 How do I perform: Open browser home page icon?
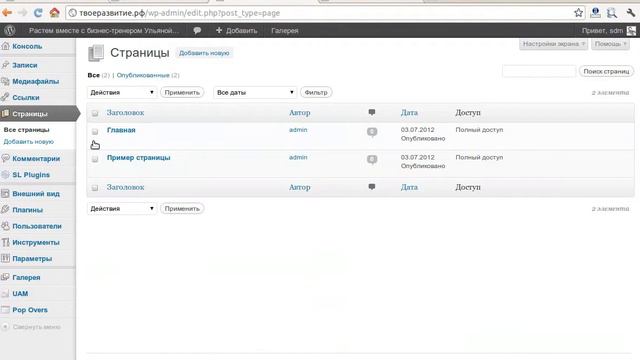[54, 13]
